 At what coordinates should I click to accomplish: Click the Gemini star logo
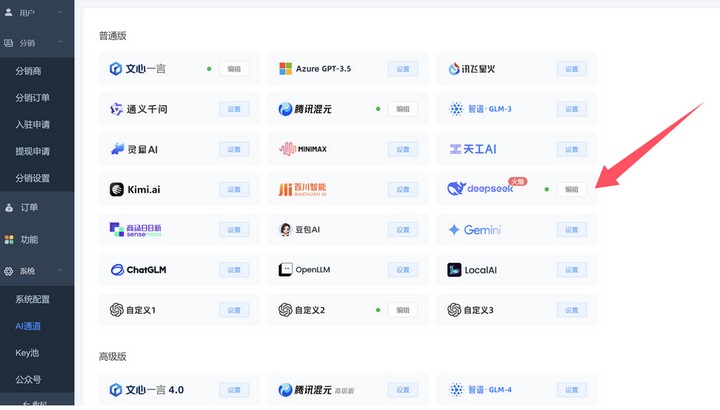click(454, 230)
